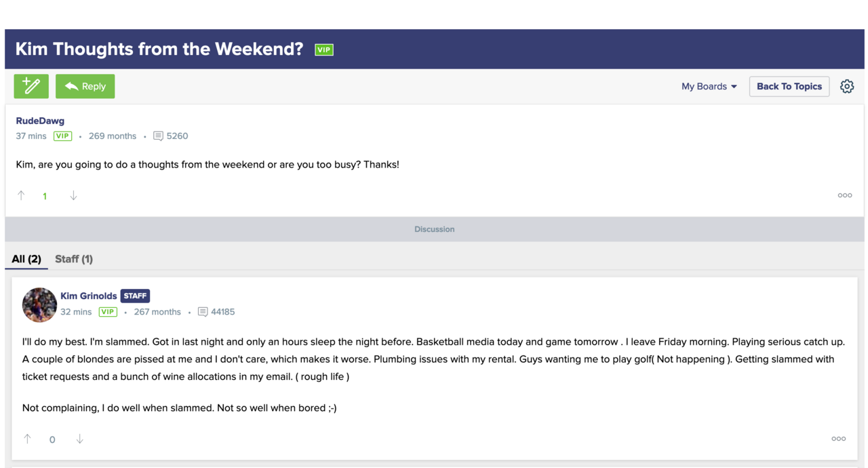Viewport: 868px width, 468px height.
Task: Open the more options menu on Kim's reply
Action: [838, 439]
